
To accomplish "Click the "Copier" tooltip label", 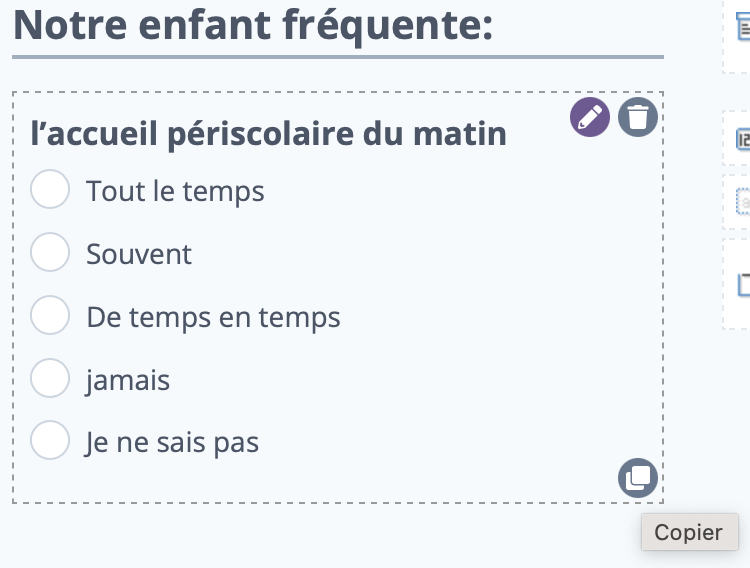I will tap(689, 532).
